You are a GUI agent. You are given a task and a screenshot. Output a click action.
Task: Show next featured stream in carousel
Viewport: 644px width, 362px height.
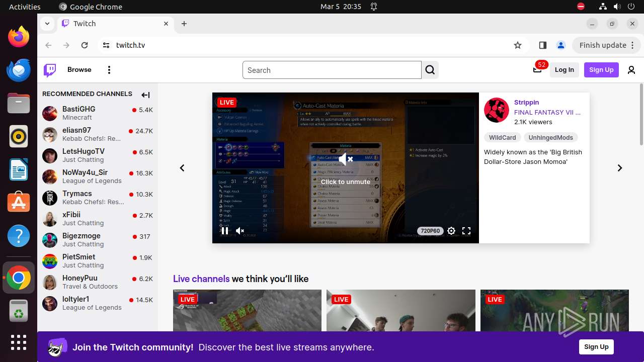point(620,168)
